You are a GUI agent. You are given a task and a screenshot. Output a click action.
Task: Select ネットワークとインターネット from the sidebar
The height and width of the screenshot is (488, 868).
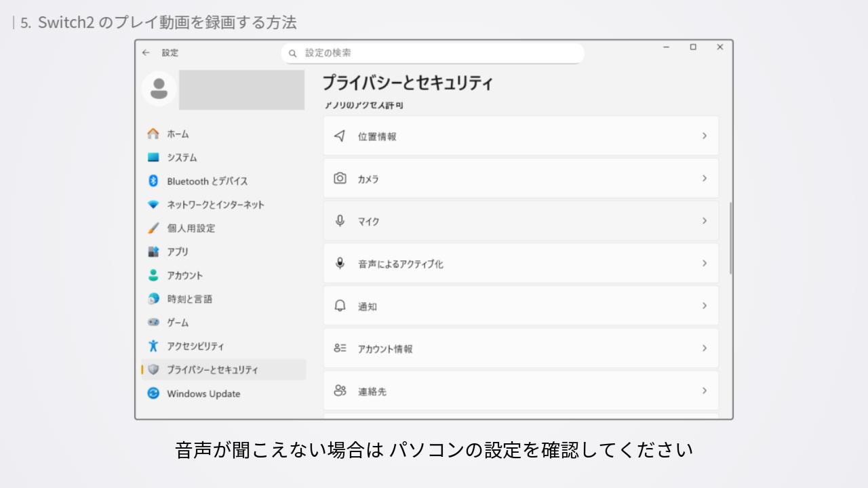pyautogui.click(x=215, y=205)
